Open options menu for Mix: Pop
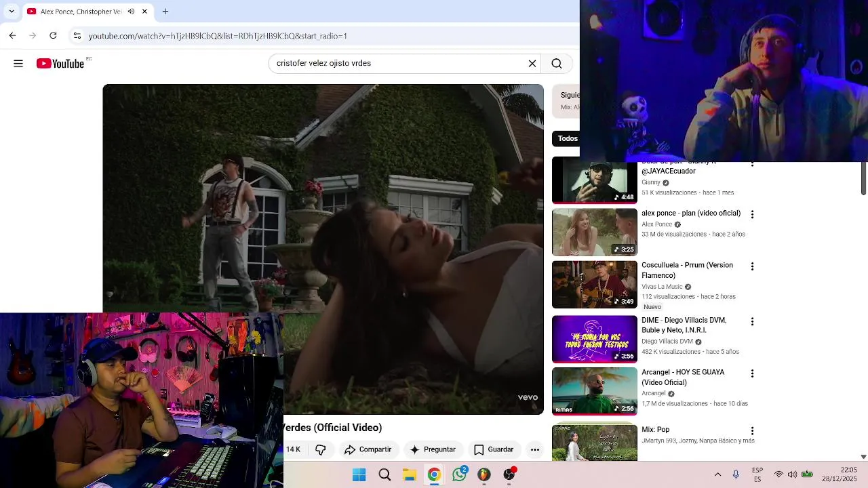 tap(752, 430)
